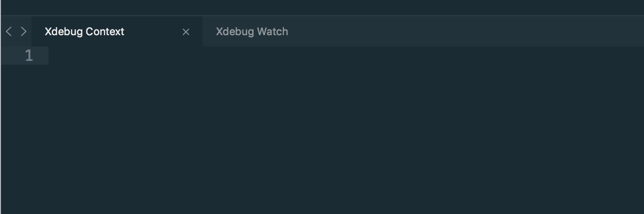This screenshot has height=214, width=644.
Task: Activate the back chevron in tab bar
Action: (9, 32)
